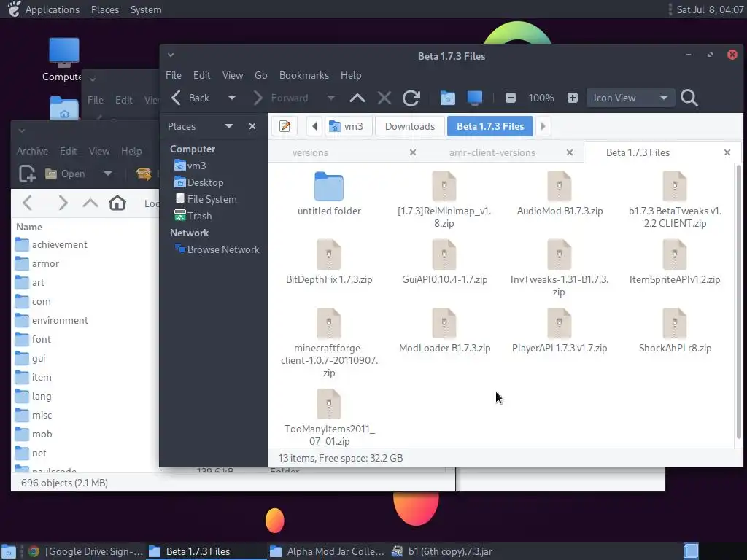Toggle text-based location bar edit icon

[x=285, y=126]
